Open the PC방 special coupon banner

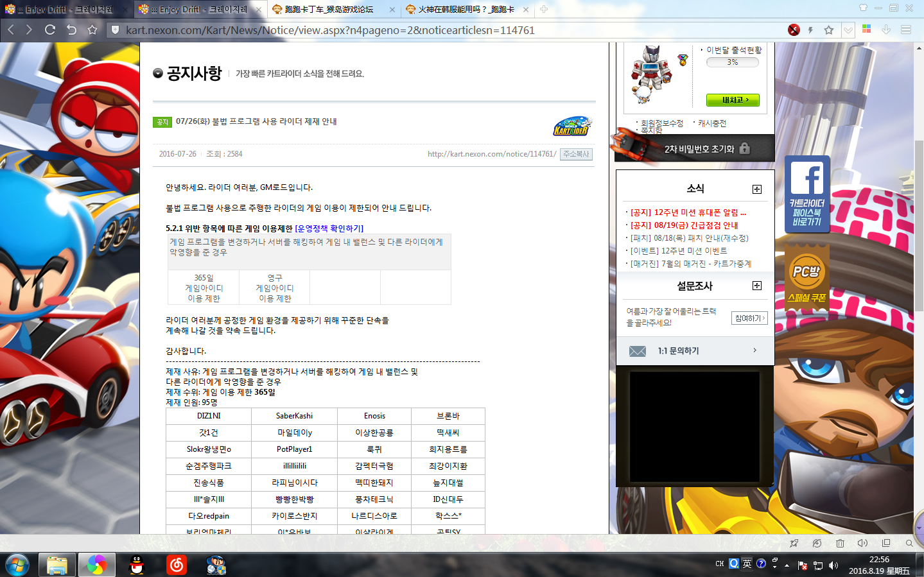tap(807, 277)
